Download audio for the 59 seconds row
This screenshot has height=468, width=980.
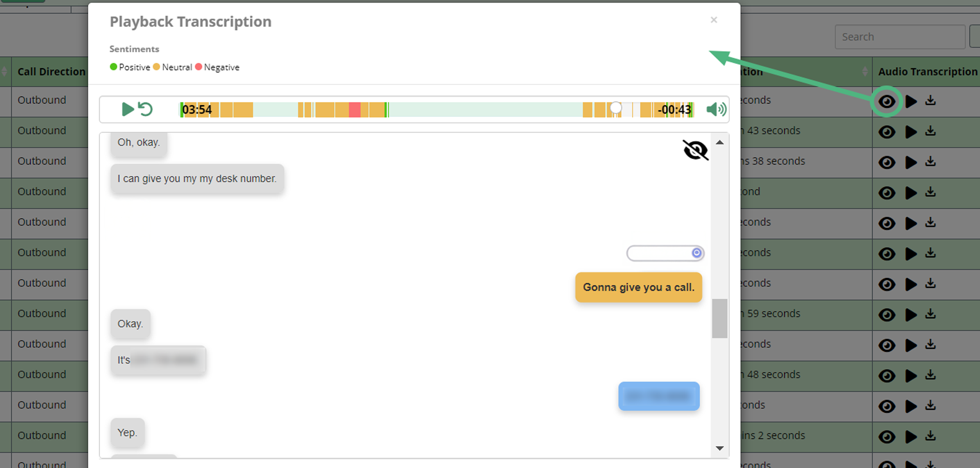click(x=930, y=314)
